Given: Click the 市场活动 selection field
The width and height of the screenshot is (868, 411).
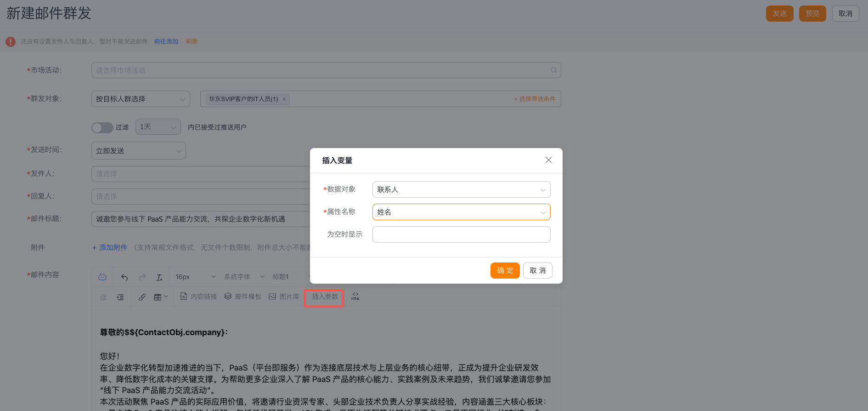Looking at the screenshot, I should [326, 70].
